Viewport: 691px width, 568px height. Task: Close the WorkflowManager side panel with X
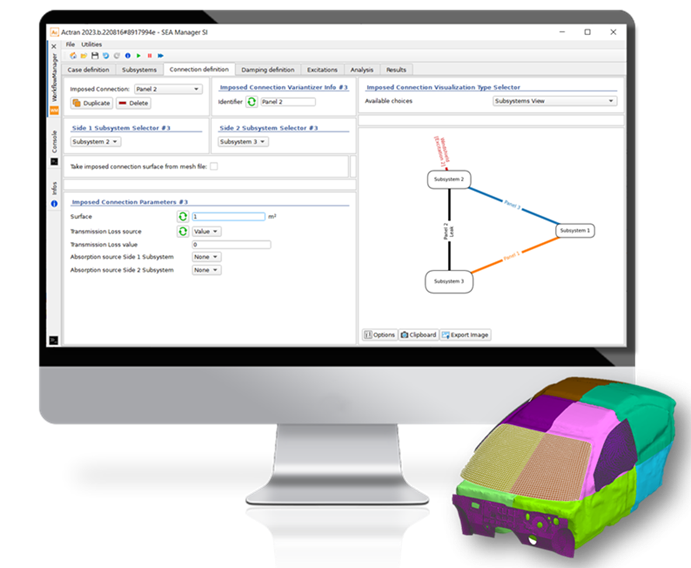pos(54,46)
